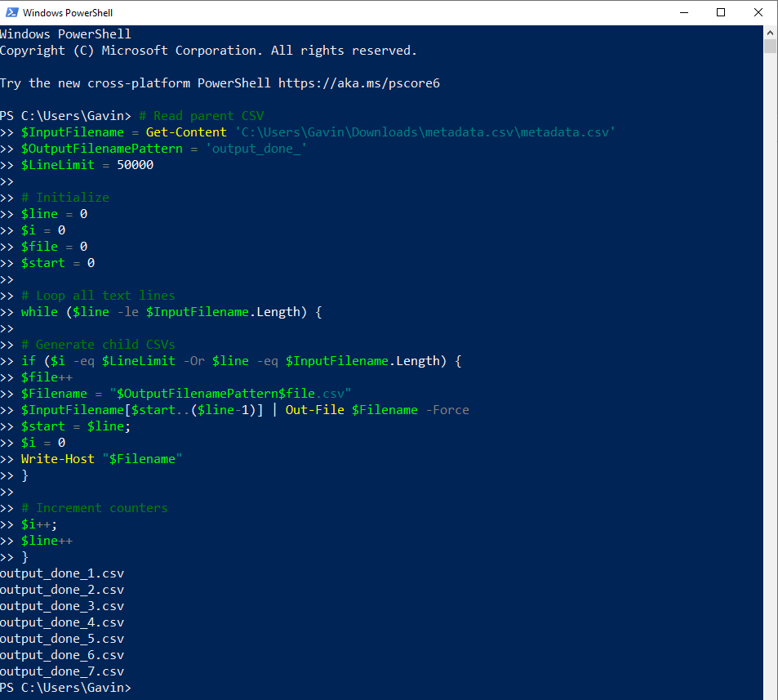The height and width of the screenshot is (700, 778).
Task: Click the output_done_7.csv output line
Action: (x=61, y=671)
